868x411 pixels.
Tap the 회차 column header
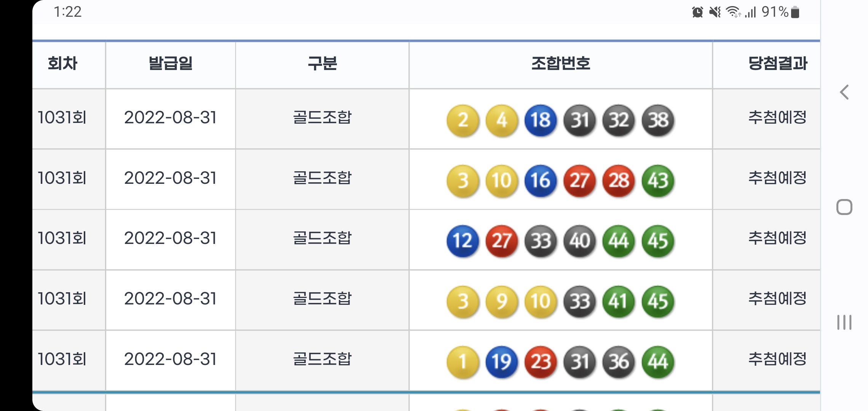[x=63, y=64]
